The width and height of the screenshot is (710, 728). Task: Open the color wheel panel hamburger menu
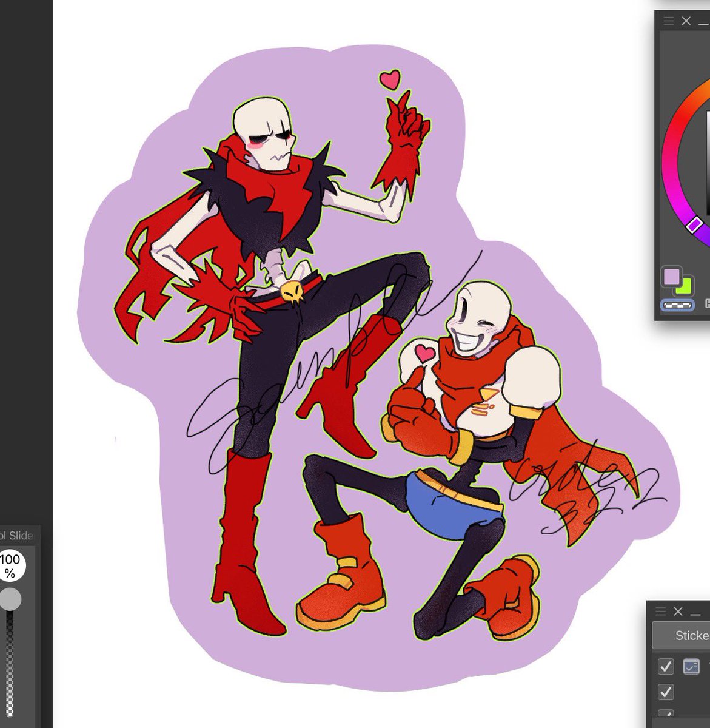click(669, 21)
